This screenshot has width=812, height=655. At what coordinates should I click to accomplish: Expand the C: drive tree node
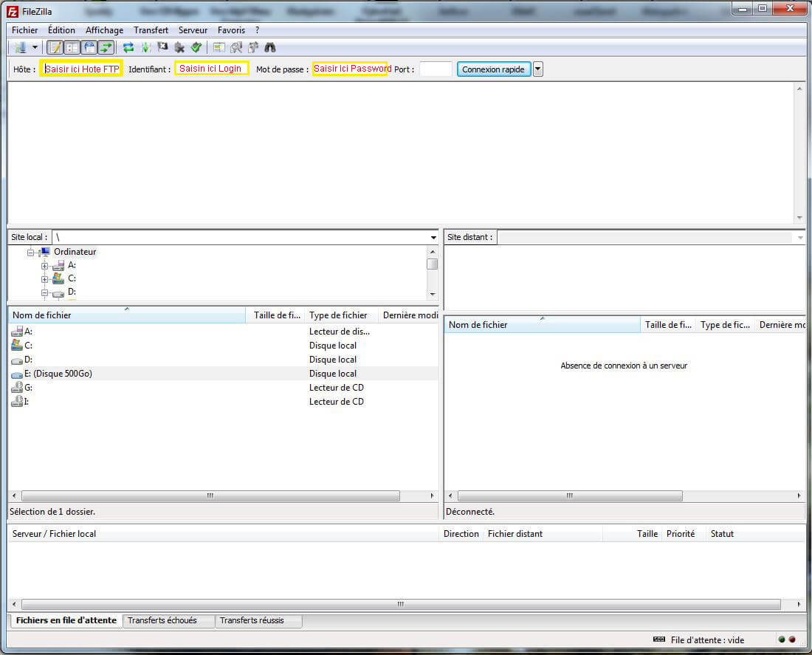point(44,279)
